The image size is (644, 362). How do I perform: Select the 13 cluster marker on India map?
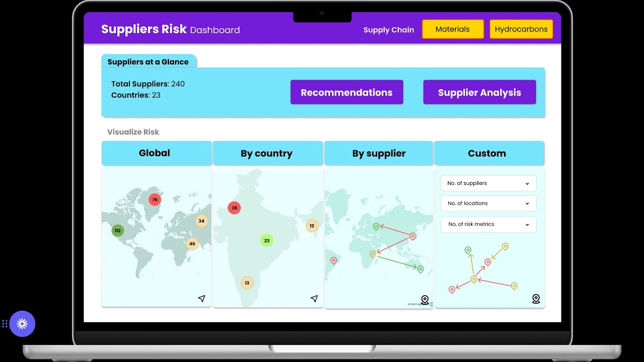click(x=247, y=283)
